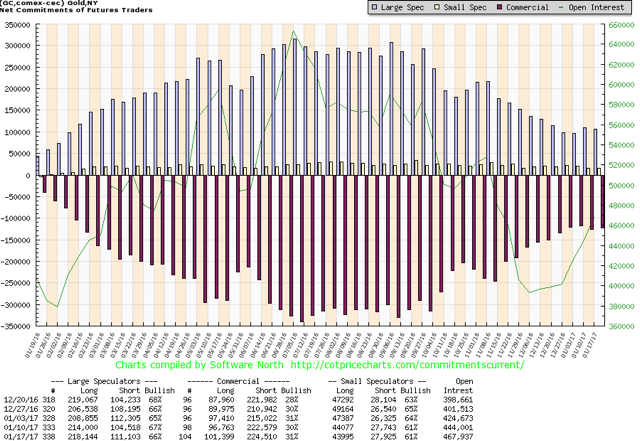Click Large Speculators long value 214,000

pyautogui.click(x=82, y=428)
